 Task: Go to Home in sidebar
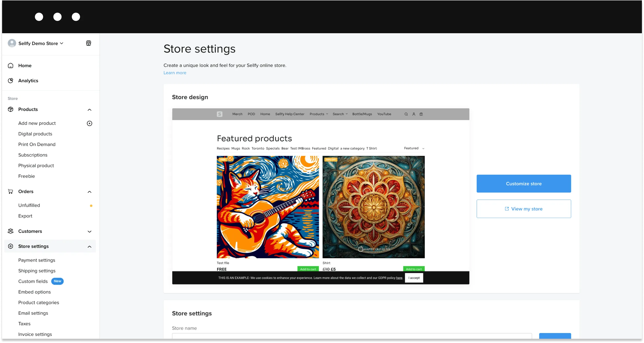(x=25, y=65)
